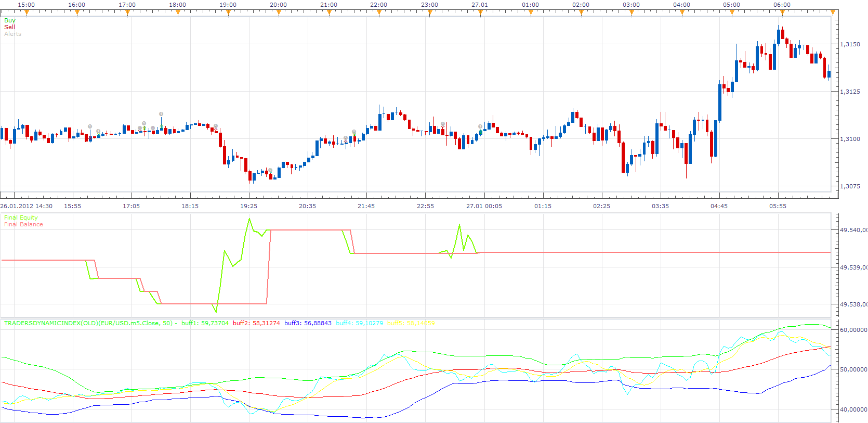Select the orange marker under 05:00
Screen dimensions: 868x423
(732, 13)
